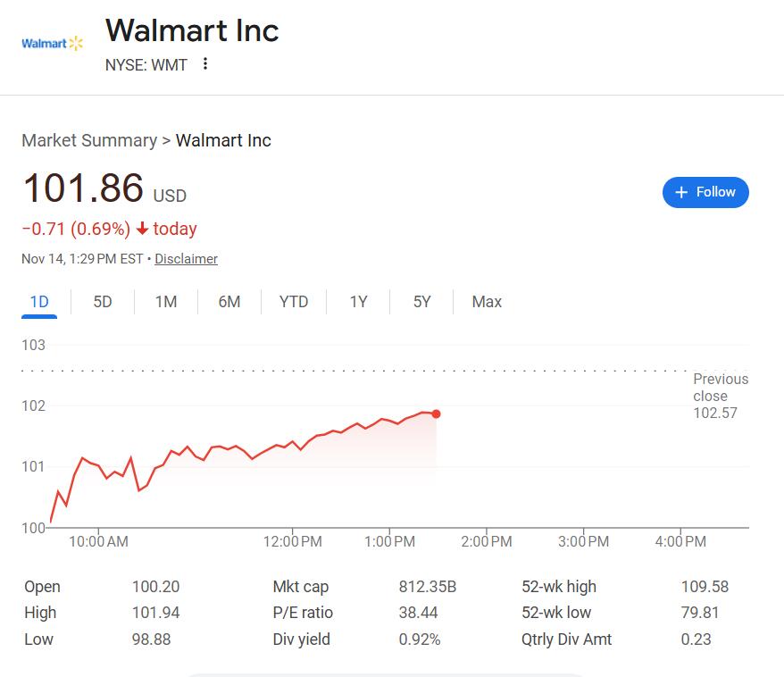Open the three-dot more options menu
Viewport: 784px width, 677px height.
tap(205, 64)
